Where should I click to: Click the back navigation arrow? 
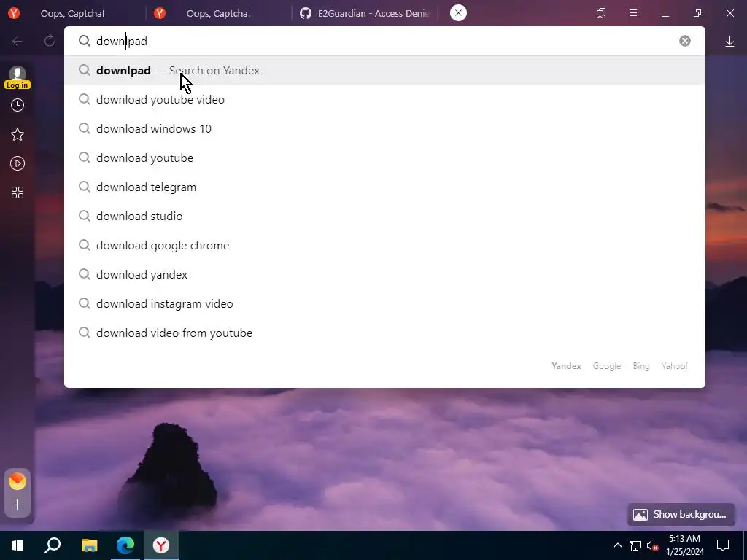tap(18, 42)
